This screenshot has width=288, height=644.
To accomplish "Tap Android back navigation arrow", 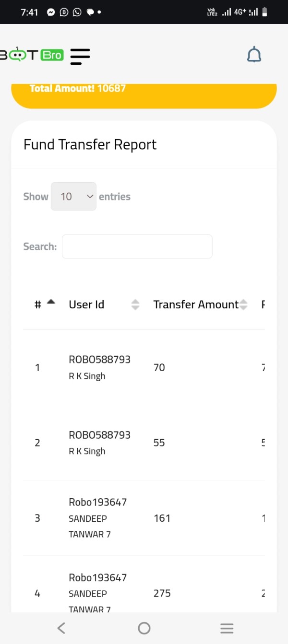I will click(x=61, y=628).
